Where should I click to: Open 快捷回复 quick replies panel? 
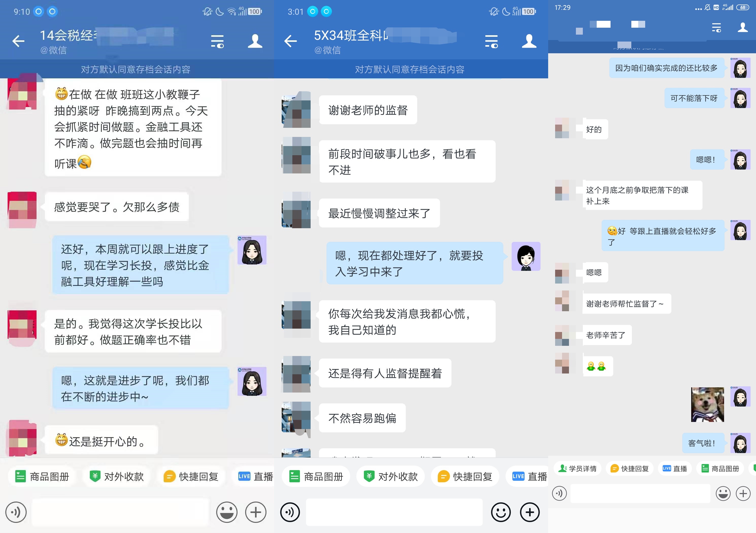[x=191, y=476]
